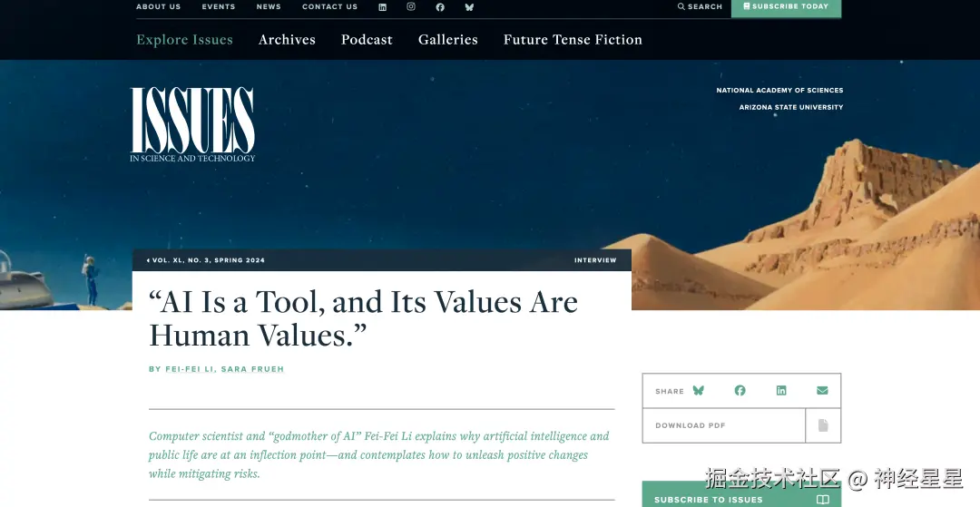Click the Subscribe Today button
Viewport: 980px width, 507px height.
tap(786, 7)
